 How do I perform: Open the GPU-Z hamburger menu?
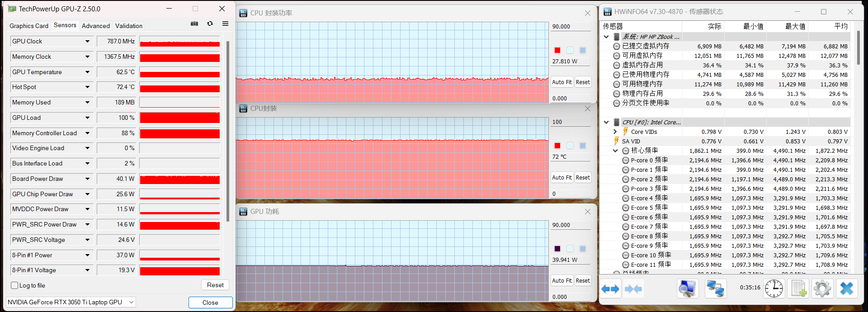pos(225,24)
